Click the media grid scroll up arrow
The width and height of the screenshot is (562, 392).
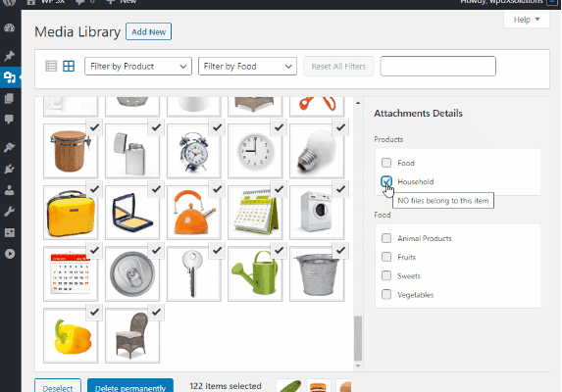(x=358, y=103)
